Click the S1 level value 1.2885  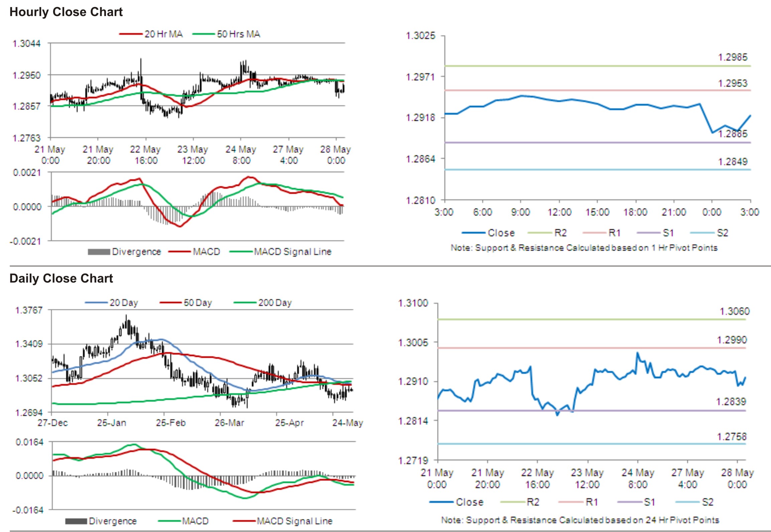733,134
